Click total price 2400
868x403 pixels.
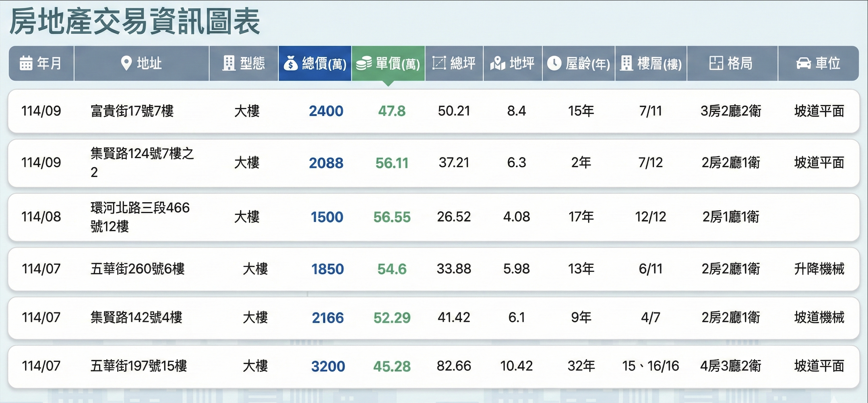click(326, 111)
